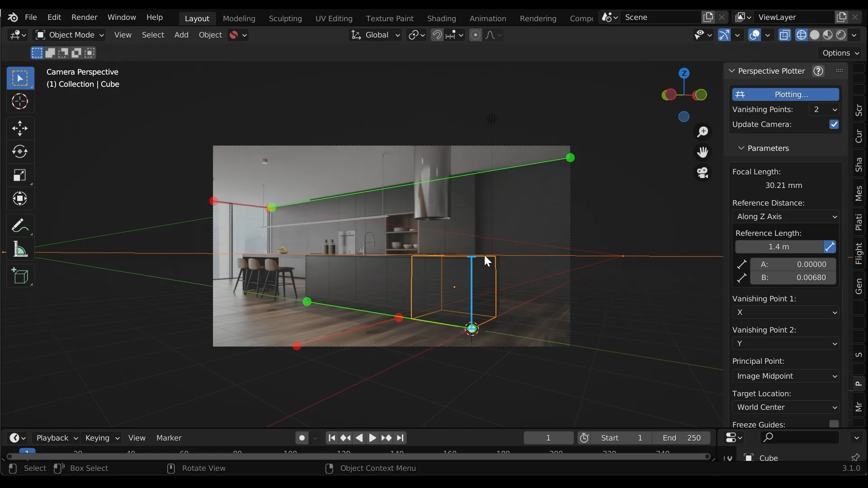Viewport: 868px width, 488px height.
Task: Click the Add Object cube icon
Action: tap(20, 276)
